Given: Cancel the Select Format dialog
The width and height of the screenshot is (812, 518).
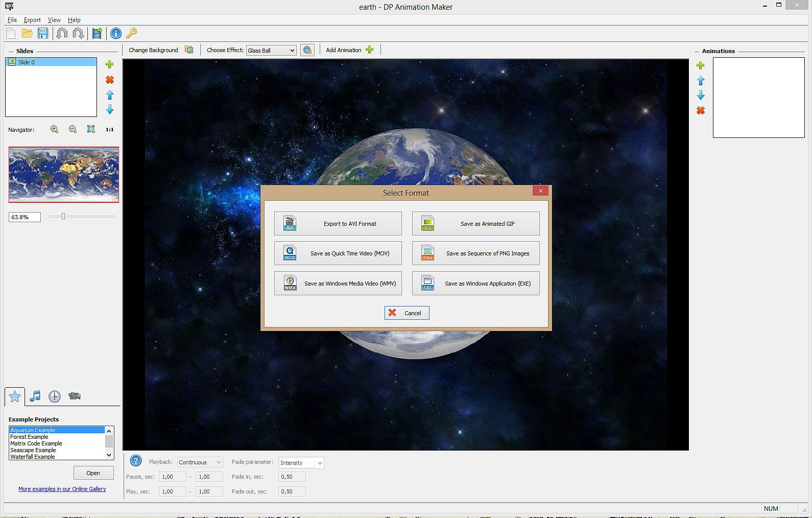Looking at the screenshot, I should [407, 313].
